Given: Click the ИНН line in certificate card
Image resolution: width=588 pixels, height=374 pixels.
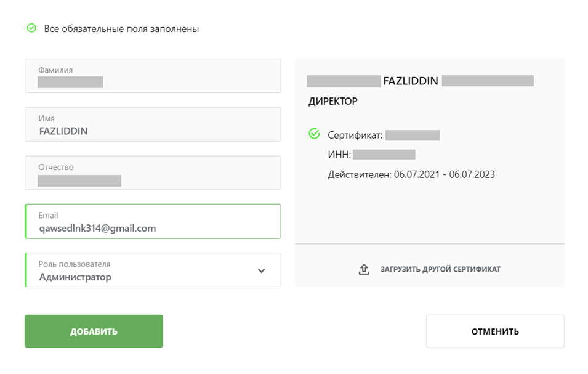Looking at the screenshot, I should 371,155.
